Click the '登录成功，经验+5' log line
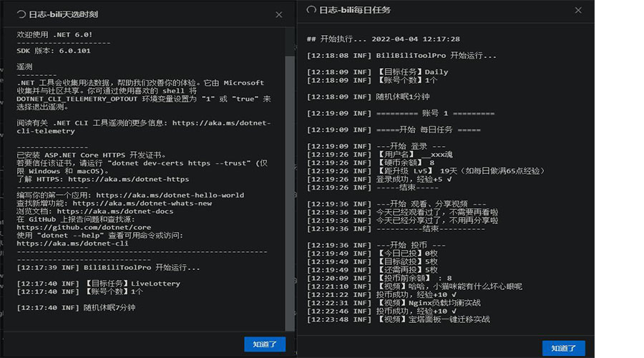The image size is (644, 358). pos(379,179)
